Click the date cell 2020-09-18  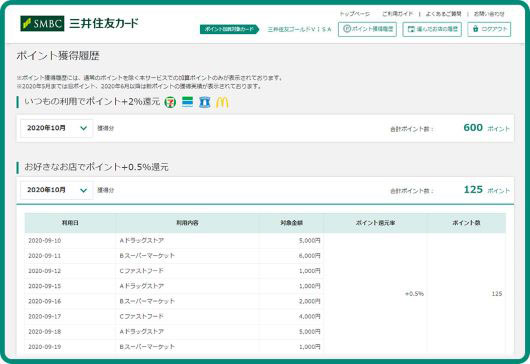click(x=45, y=332)
